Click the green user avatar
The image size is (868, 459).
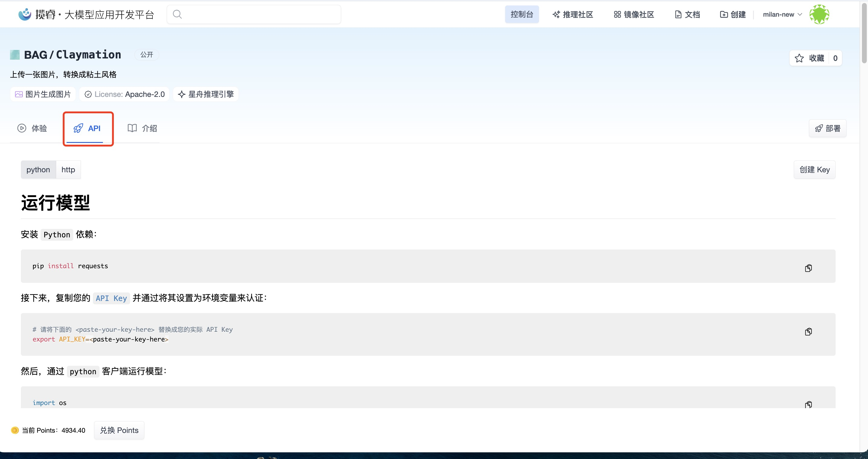click(819, 14)
